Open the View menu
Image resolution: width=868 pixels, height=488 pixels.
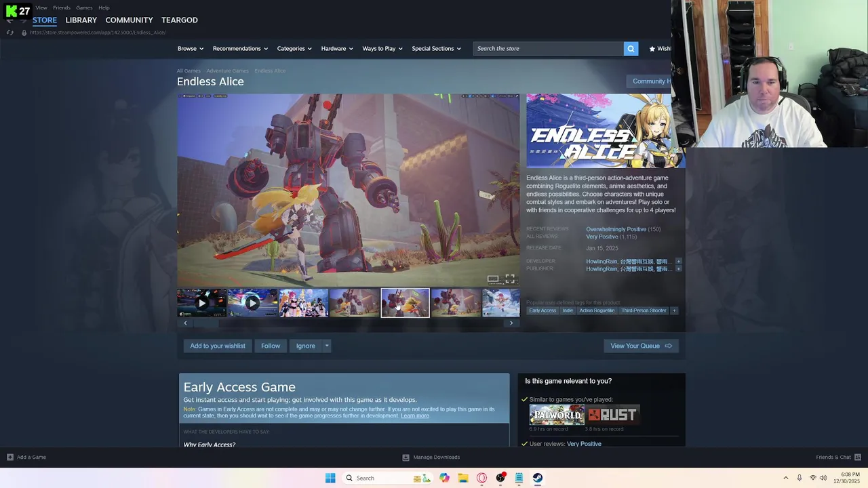(41, 7)
